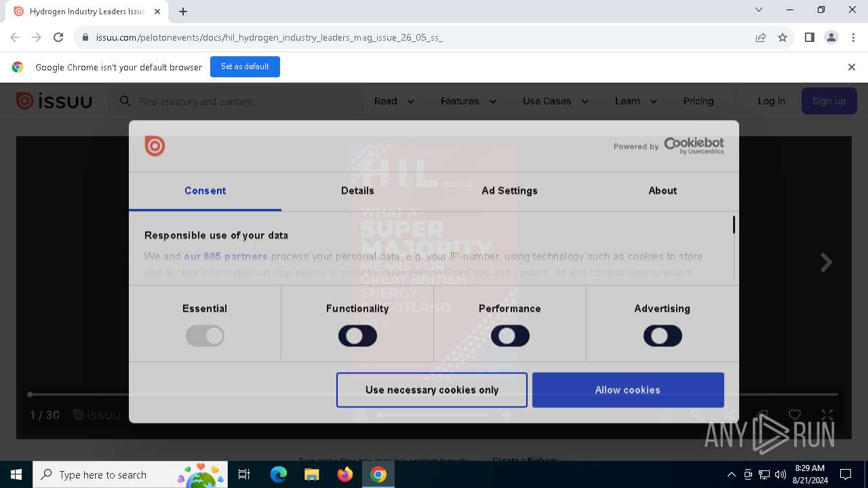Click the taskbar clock showing 8:29 AM
This screenshot has width=868, height=488.
point(810,474)
